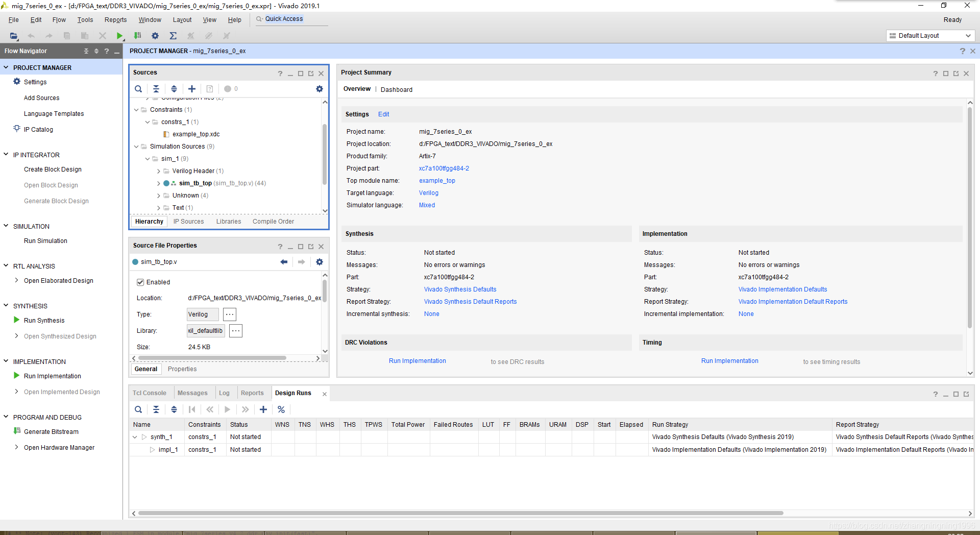This screenshot has width=980, height=535.
Task: Click the Total Power column header
Action: (408, 425)
